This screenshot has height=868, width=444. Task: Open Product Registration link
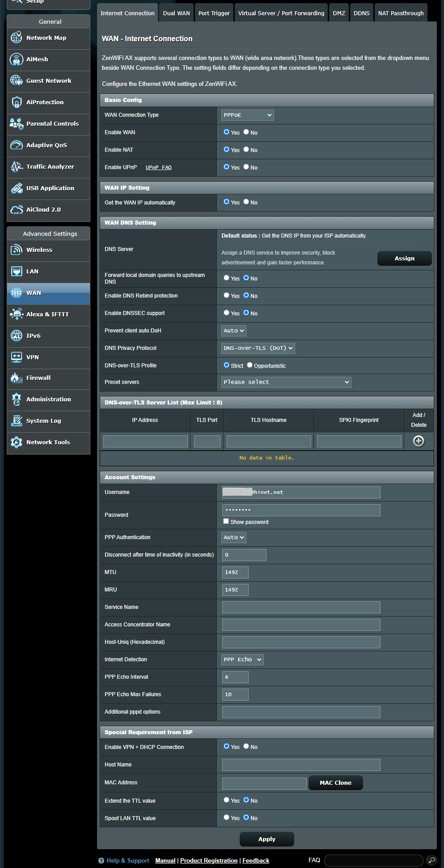click(x=209, y=861)
